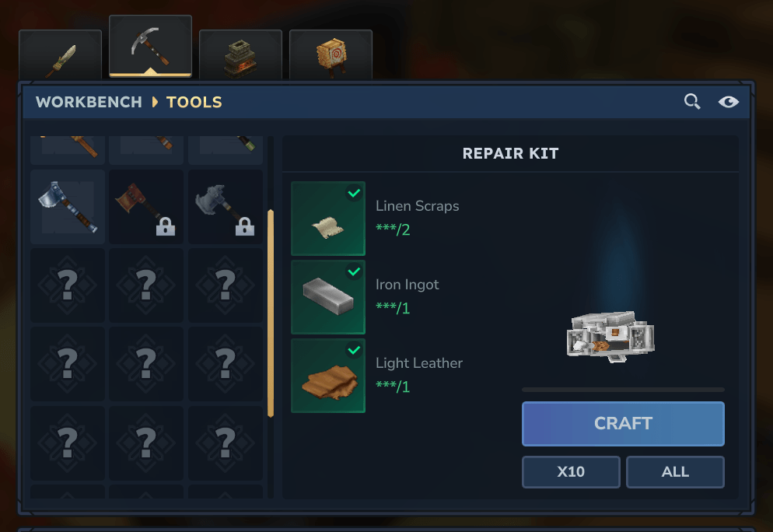The image size is (773, 532).
Task: Click the first unknown question-mark recipe
Action: [x=68, y=285]
